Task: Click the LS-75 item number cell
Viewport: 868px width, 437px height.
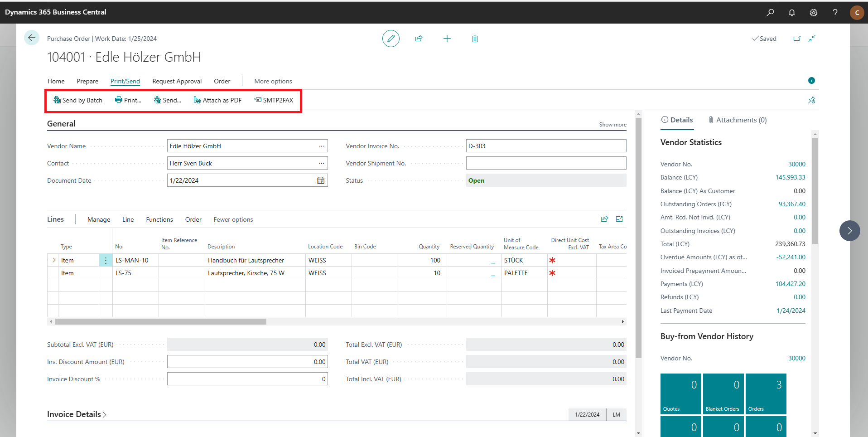Action: tap(135, 273)
